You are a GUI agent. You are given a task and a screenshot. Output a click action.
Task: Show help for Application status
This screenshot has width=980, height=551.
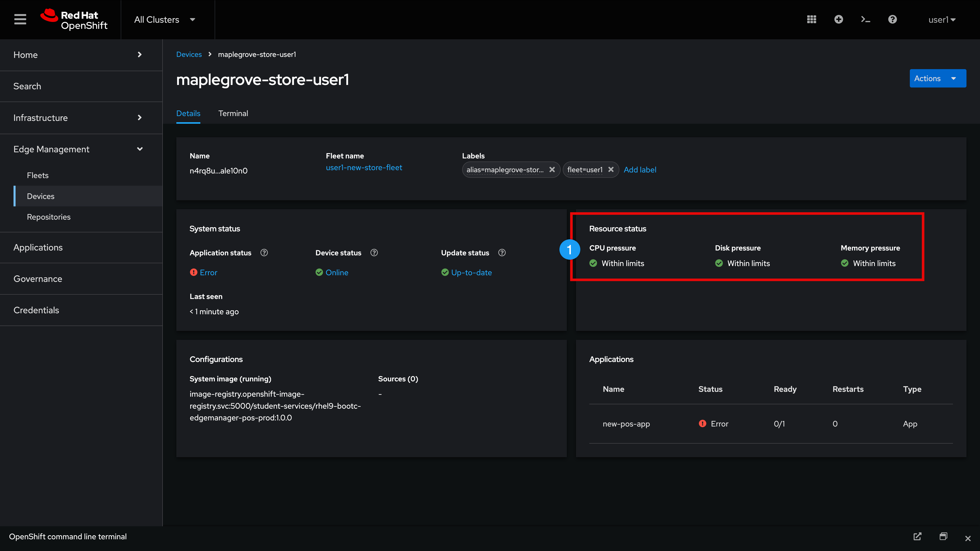[264, 253]
